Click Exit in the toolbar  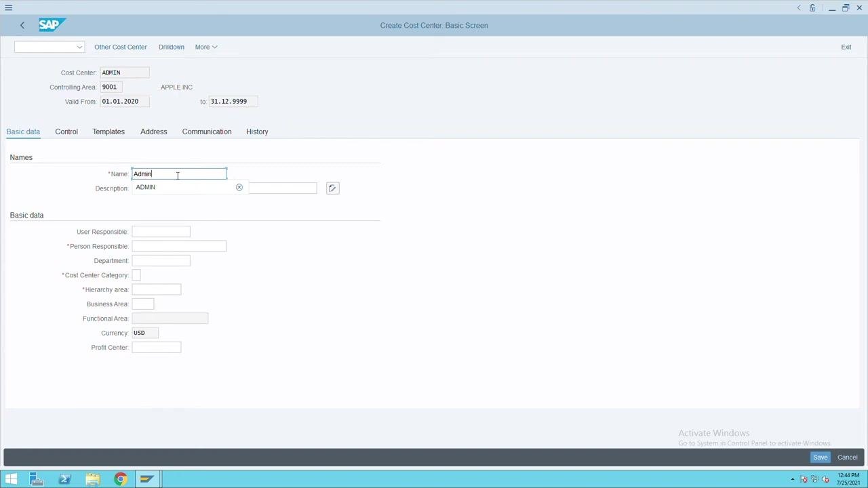point(846,47)
